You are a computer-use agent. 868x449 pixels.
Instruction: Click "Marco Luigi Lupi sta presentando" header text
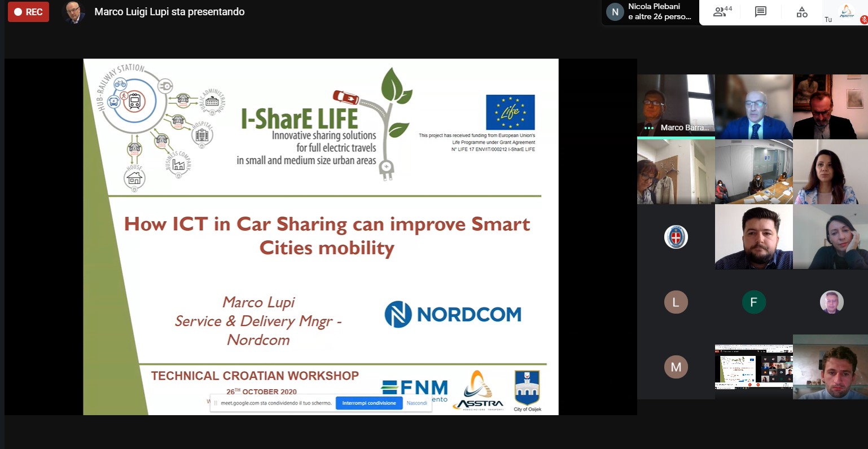(170, 12)
